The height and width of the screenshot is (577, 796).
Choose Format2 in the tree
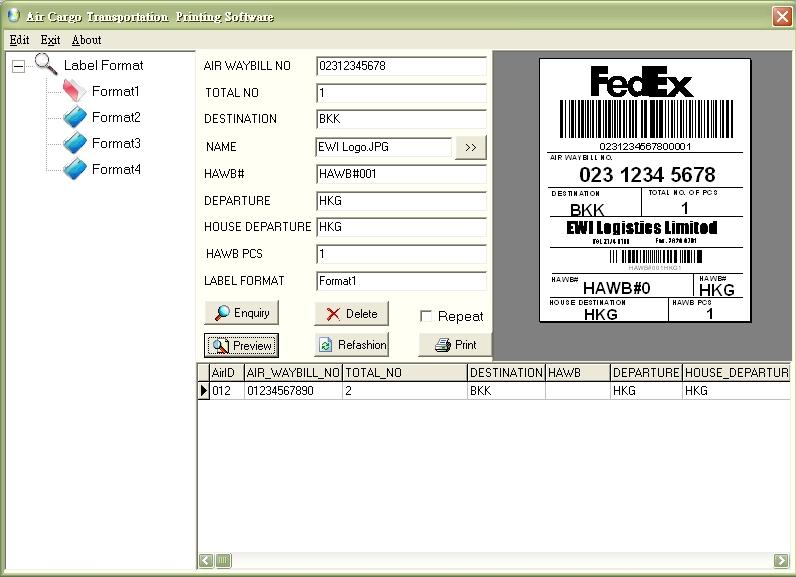116,117
